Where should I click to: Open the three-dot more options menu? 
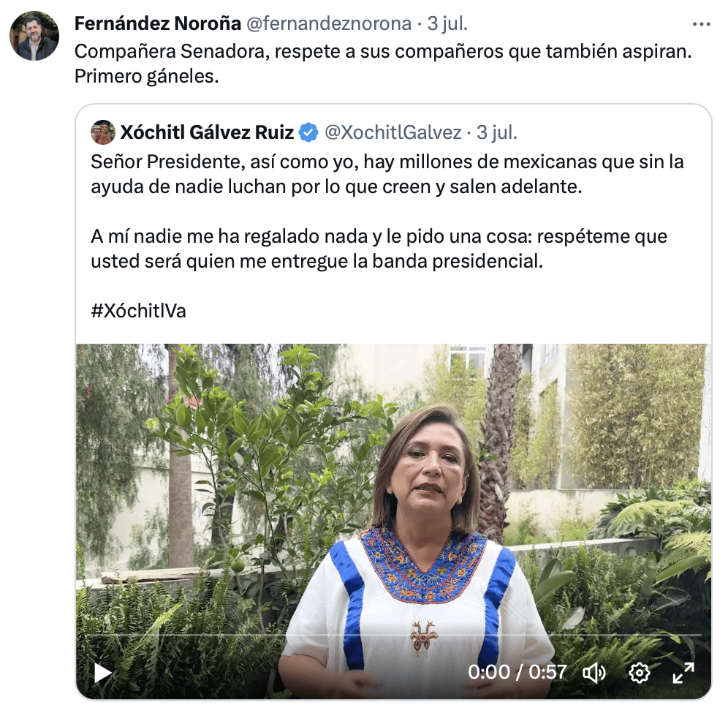(x=701, y=24)
